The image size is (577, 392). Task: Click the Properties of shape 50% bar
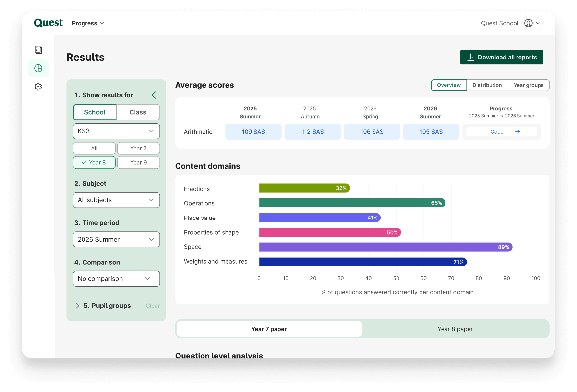[330, 232]
